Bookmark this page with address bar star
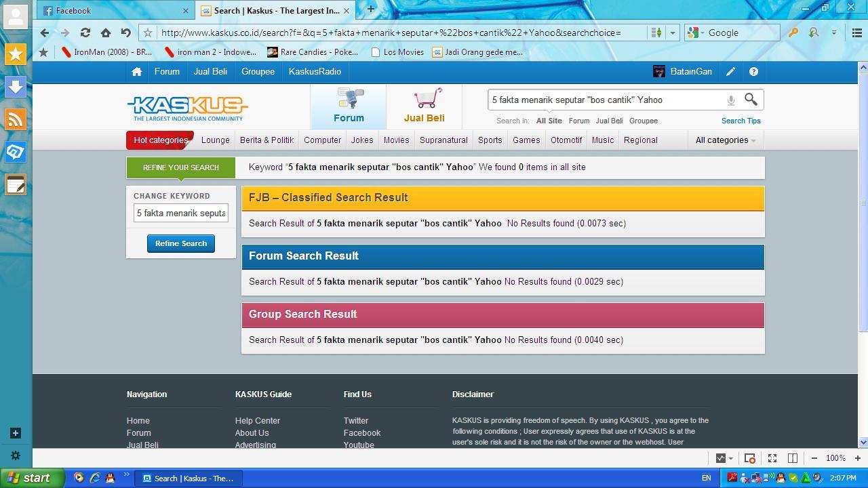 (x=148, y=33)
